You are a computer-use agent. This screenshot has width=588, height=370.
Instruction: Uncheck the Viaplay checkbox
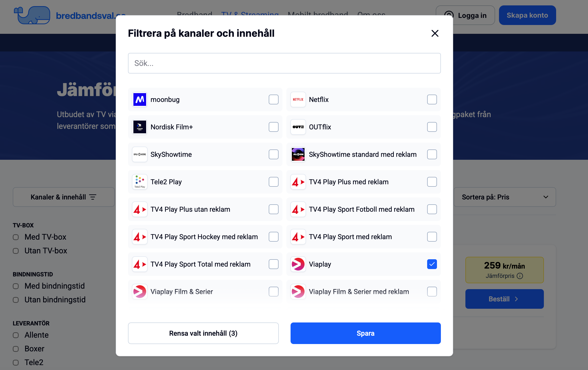click(x=432, y=264)
